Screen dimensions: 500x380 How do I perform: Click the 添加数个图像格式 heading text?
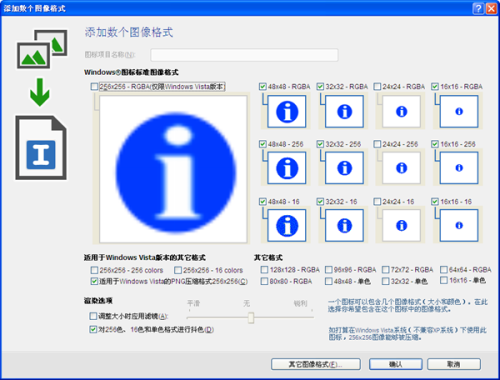(x=129, y=32)
